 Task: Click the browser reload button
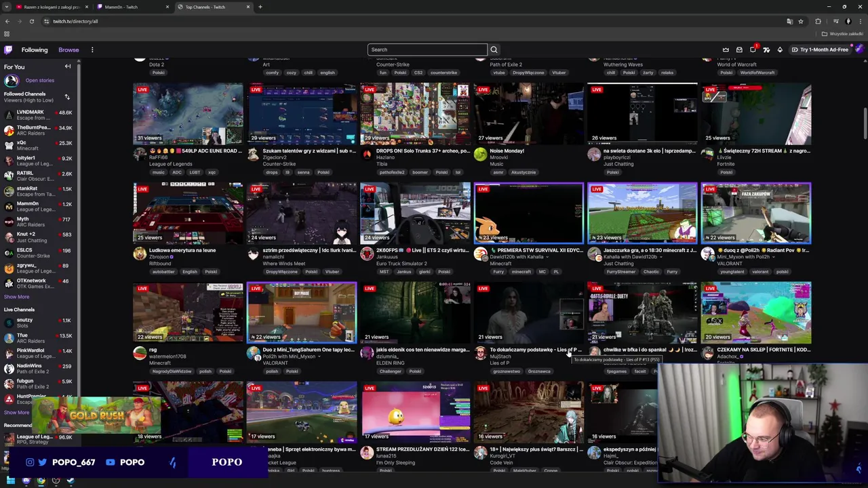[31, 21]
